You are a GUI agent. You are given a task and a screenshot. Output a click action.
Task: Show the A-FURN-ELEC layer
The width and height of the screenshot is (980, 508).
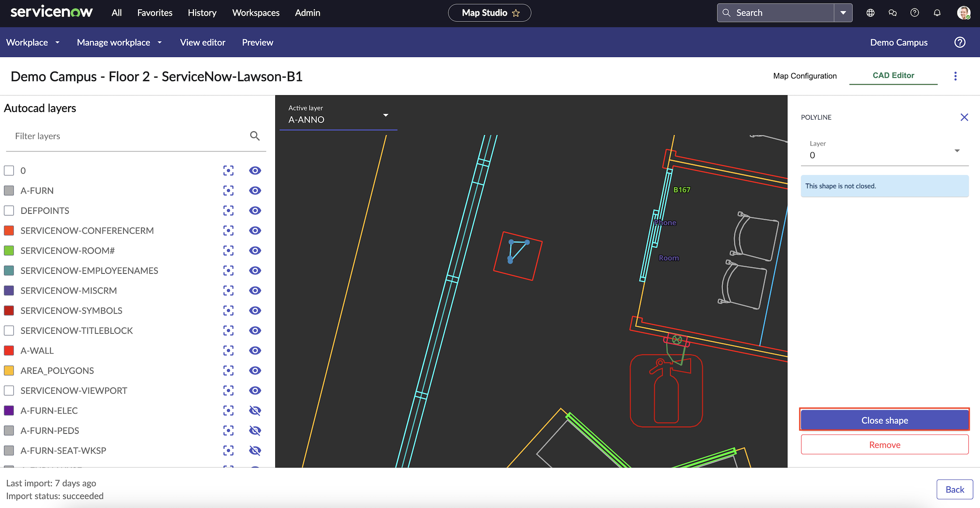[x=255, y=411]
